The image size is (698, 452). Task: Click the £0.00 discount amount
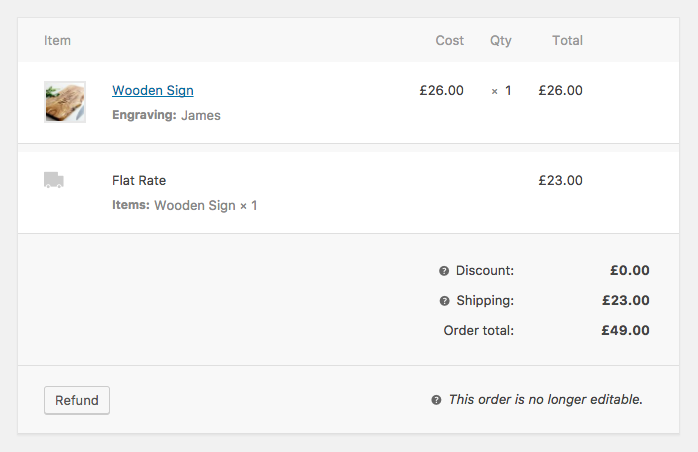(629, 270)
